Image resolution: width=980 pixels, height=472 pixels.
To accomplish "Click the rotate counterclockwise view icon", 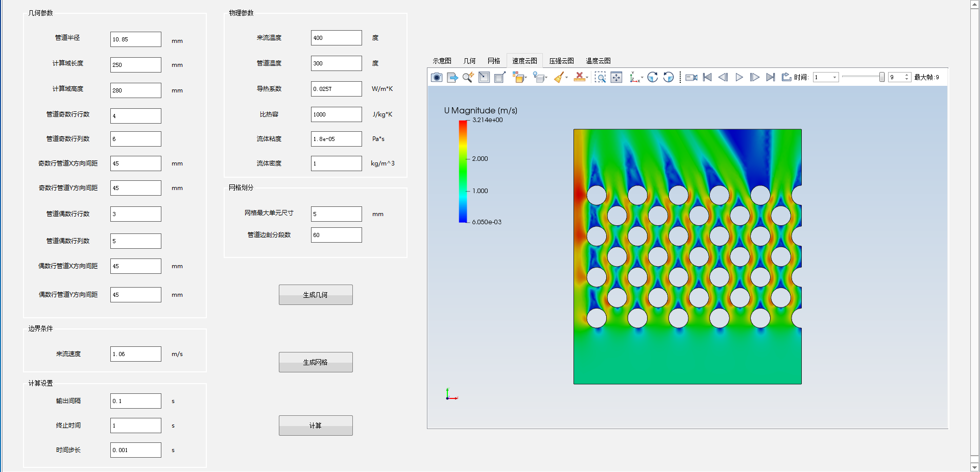I will coord(668,77).
